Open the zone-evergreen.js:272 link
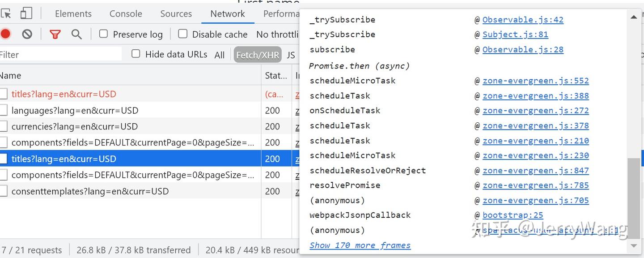The height and width of the screenshot is (258, 644). click(x=536, y=111)
